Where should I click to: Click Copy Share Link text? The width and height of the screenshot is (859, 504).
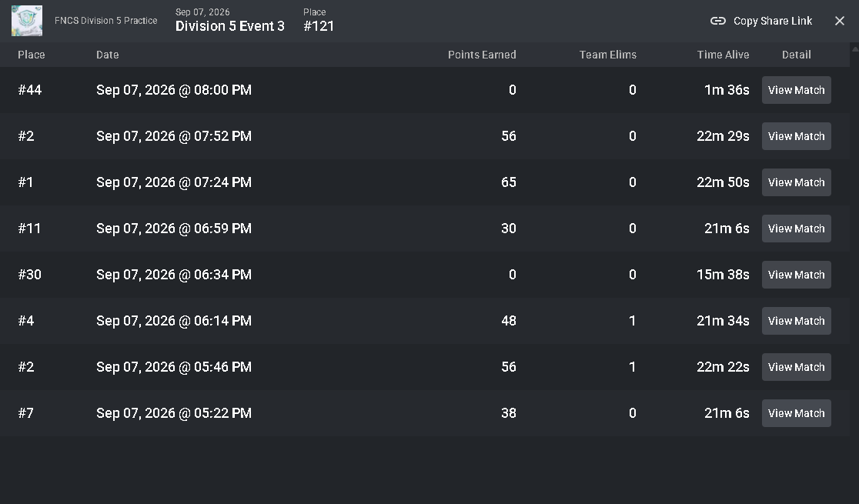pyautogui.click(x=773, y=21)
